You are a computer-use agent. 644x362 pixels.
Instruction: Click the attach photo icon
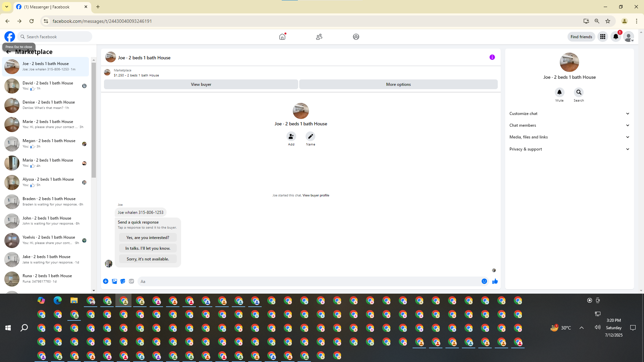(x=114, y=282)
